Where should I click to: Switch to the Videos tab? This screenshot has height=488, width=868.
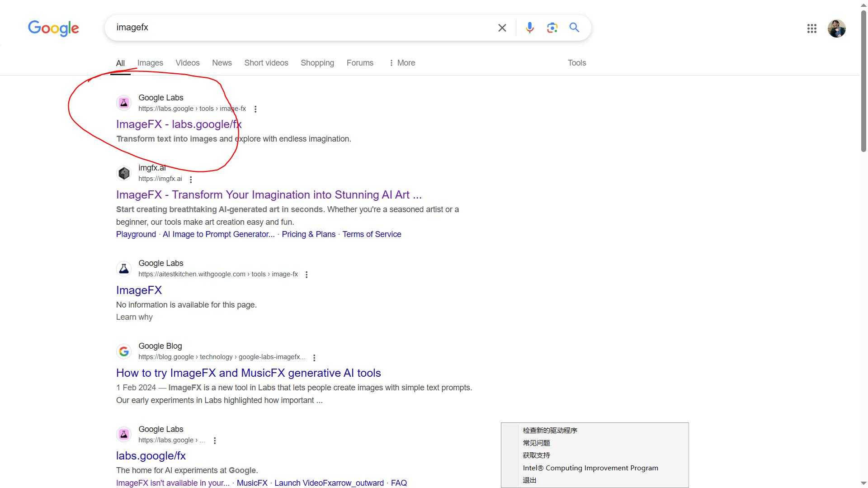tap(188, 63)
